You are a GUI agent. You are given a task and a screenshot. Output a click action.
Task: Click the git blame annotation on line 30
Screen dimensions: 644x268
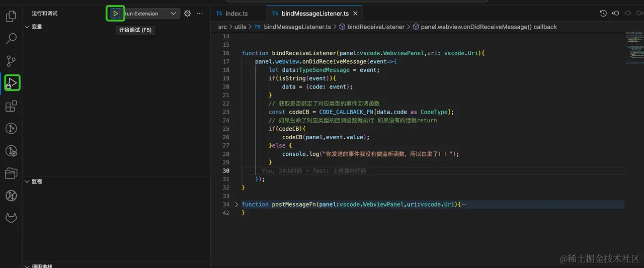click(314, 170)
